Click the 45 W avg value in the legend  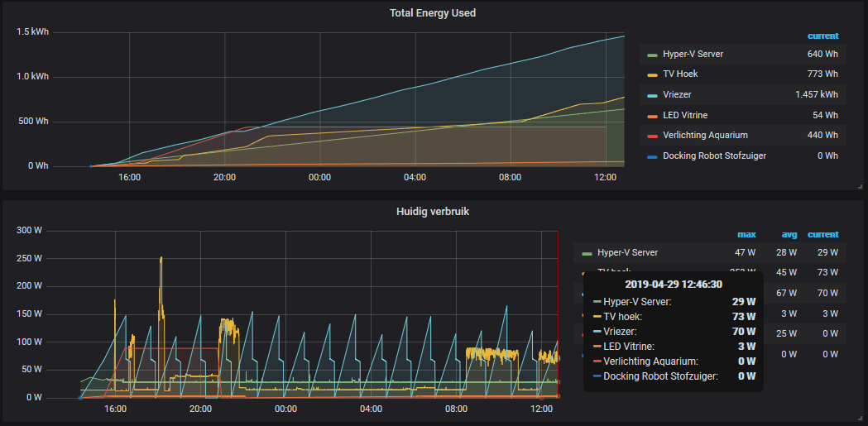[787, 273]
